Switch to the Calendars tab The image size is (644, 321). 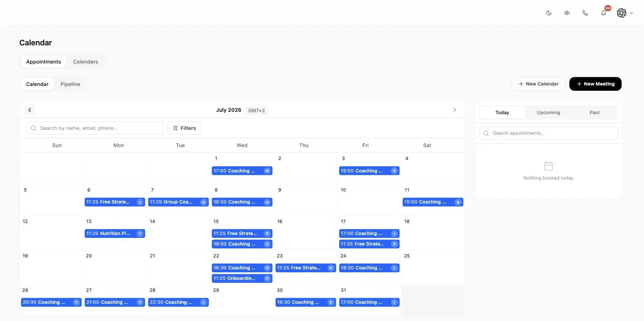[86, 62]
